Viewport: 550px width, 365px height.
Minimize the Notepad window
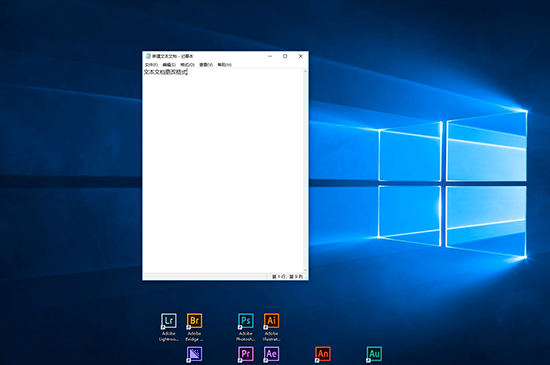pos(270,56)
